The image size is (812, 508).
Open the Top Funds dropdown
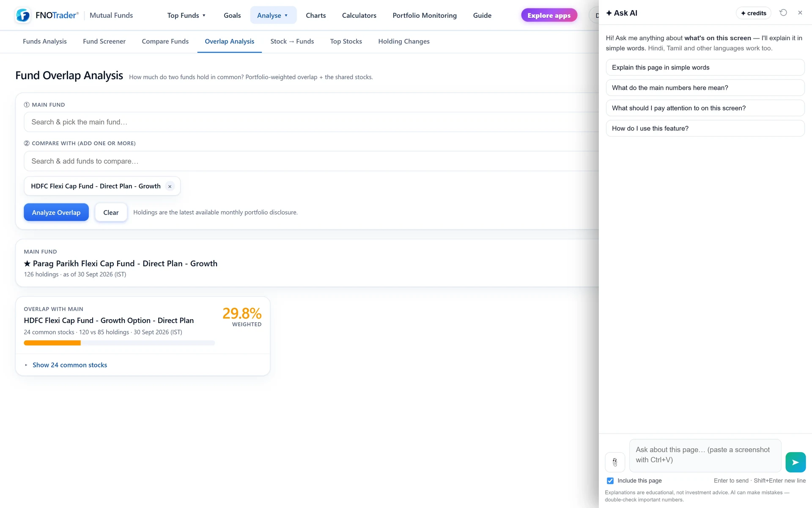click(187, 15)
